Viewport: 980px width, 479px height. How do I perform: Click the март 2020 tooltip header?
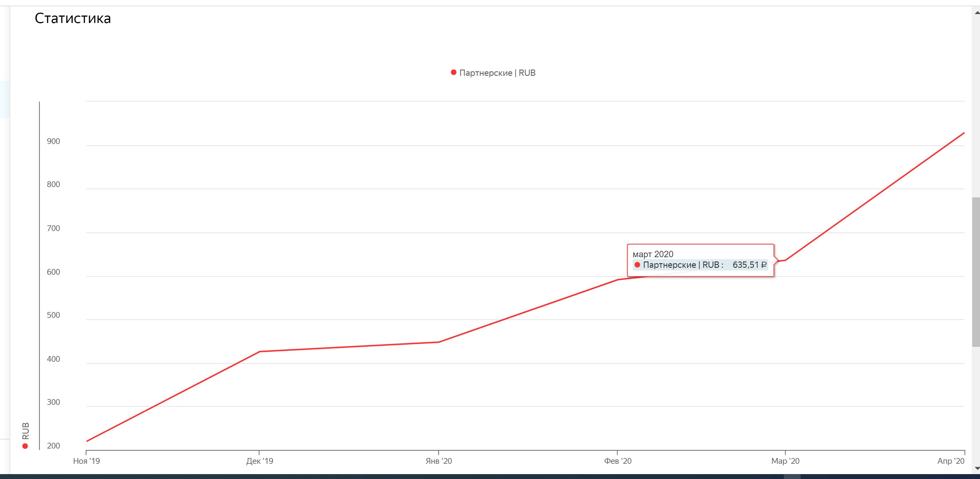tap(653, 254)
